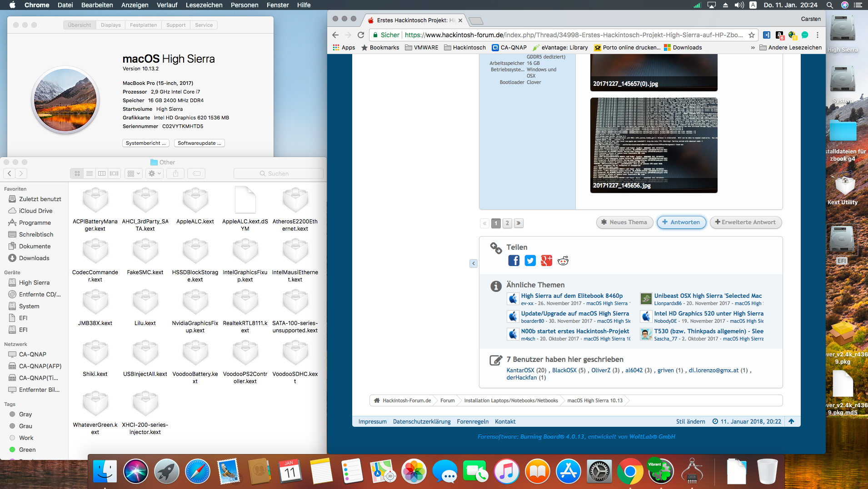Open Reminders app in the dock

tap(352, 471)
